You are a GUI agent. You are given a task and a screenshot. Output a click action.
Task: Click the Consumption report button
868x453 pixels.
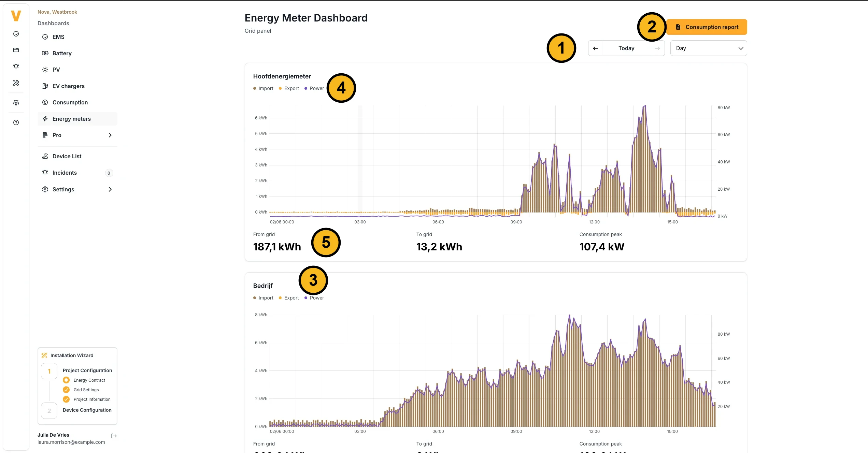(707, 27)
